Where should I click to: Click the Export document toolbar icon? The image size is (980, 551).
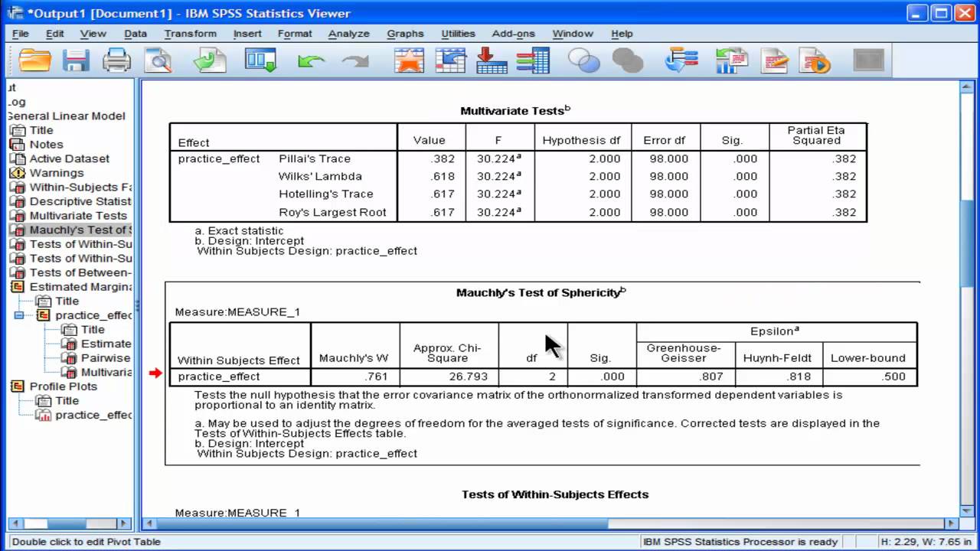pyautogui.click(x=209, y=60)
